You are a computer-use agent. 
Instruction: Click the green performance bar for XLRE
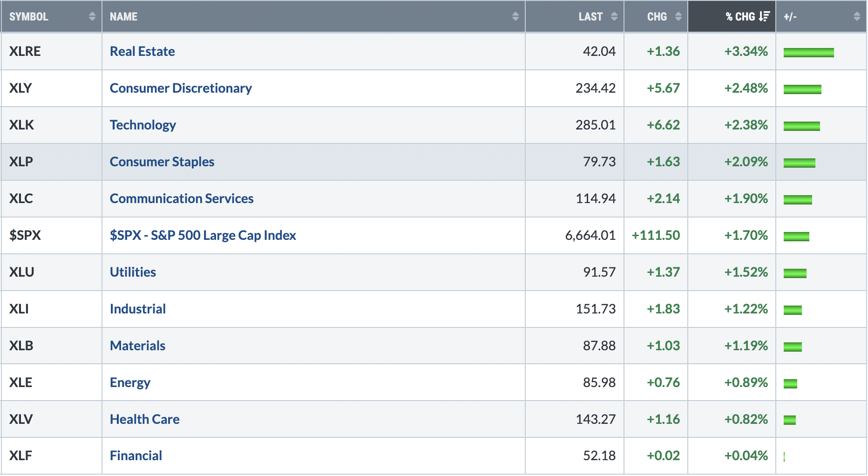click(x=808, y=53)
